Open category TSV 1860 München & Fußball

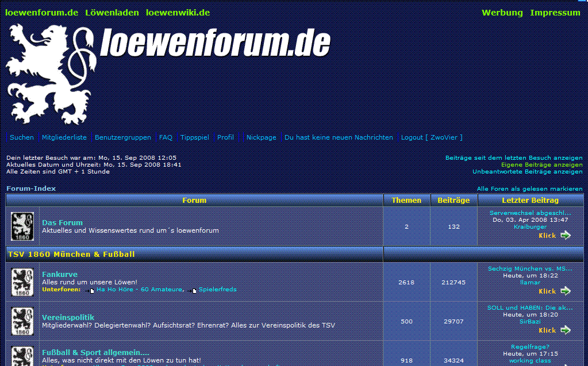click(71, 255)
